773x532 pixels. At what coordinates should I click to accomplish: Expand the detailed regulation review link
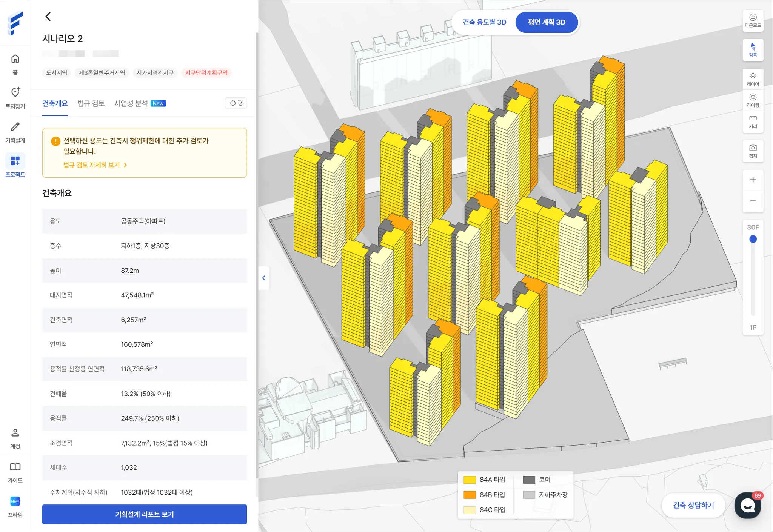click(95, 165)
